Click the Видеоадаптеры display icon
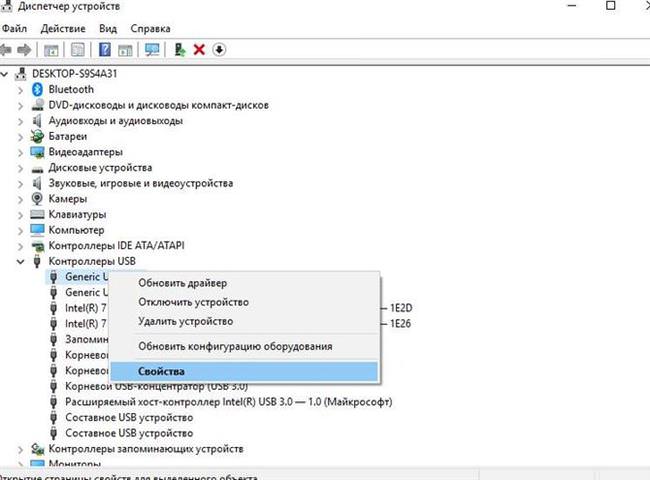This screenshot has width=650, height=480. [x=37, y=152]
